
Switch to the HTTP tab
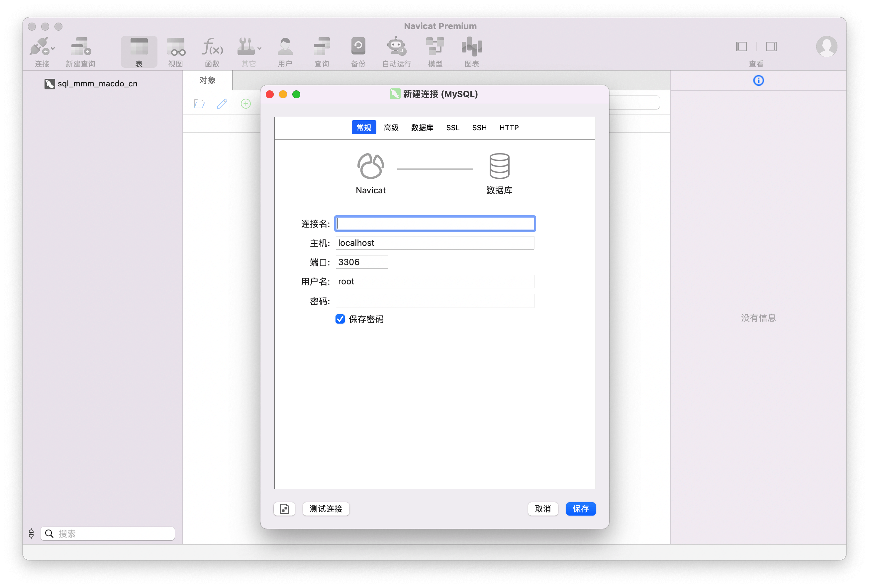tap(509, 128)
